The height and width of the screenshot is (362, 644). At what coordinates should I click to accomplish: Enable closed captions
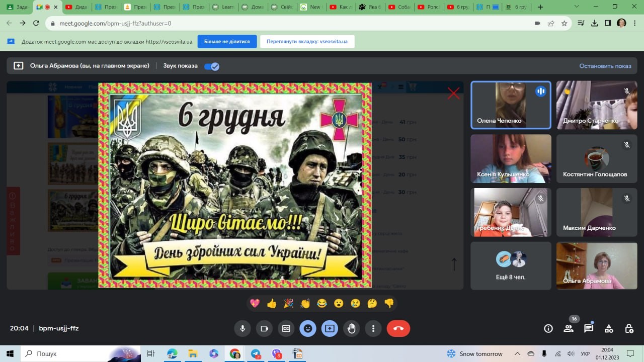286,328
